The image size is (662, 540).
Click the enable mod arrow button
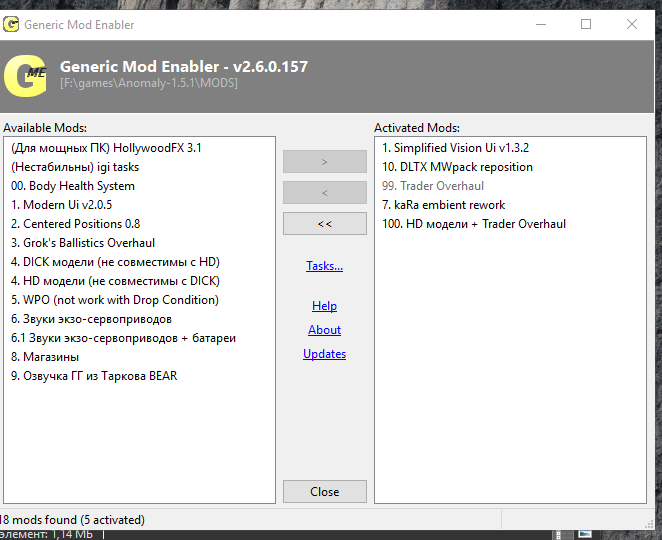325,162
